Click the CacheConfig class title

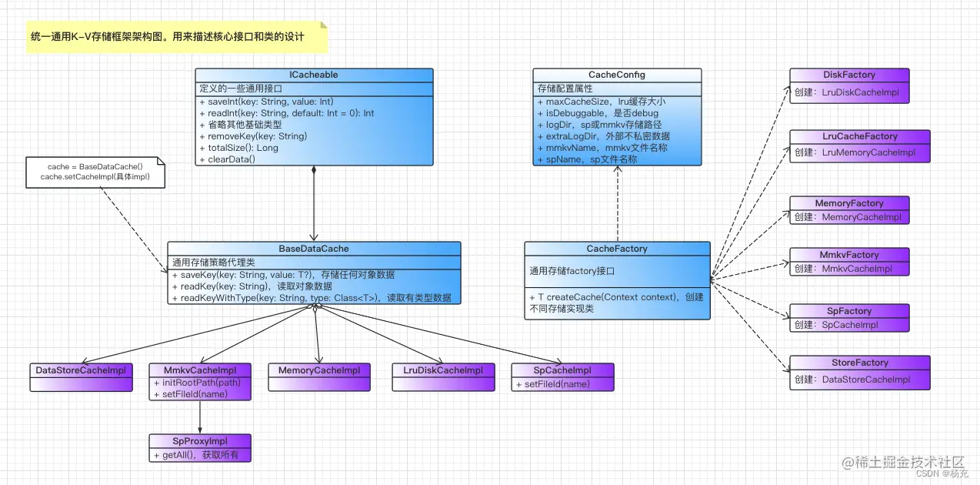[617, 75]
